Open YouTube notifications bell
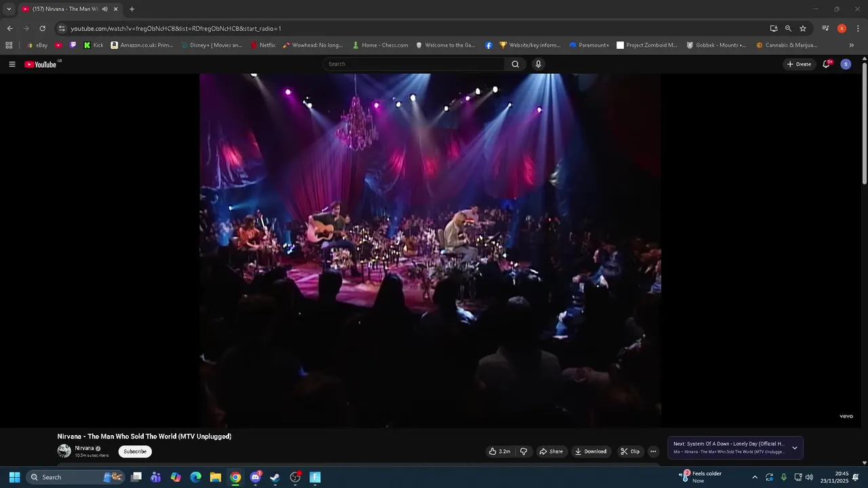 826,64
